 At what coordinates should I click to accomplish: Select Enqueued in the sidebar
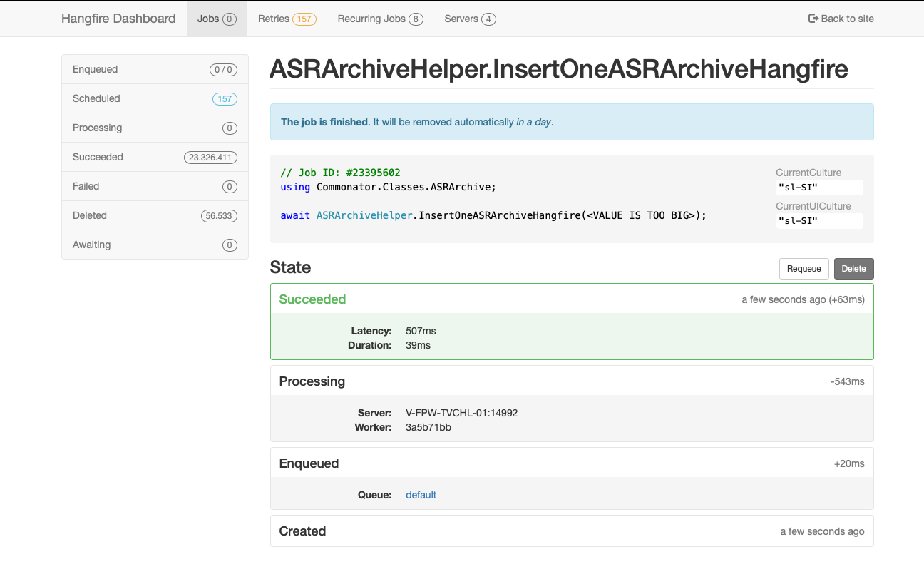[x=95, y=69]
